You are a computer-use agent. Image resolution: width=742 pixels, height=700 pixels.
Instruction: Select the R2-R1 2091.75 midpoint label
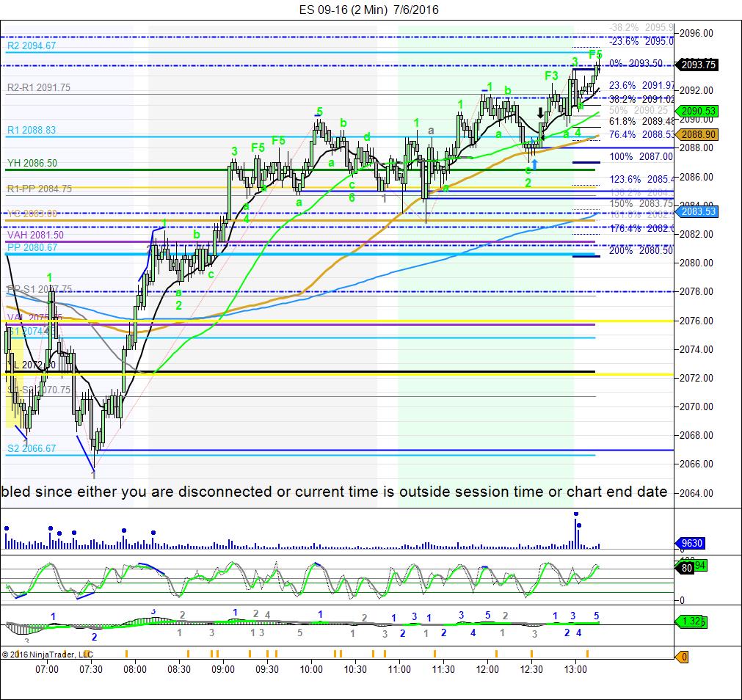click(x=39, y=87)
